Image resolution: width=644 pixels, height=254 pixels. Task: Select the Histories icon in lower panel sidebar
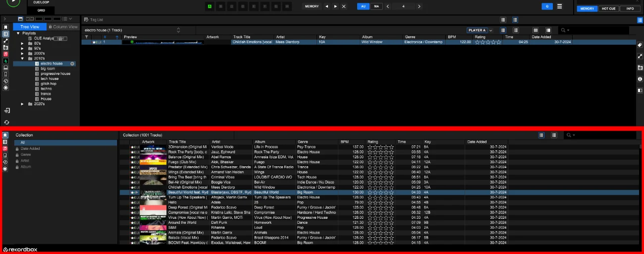click(x=6, y=162)
